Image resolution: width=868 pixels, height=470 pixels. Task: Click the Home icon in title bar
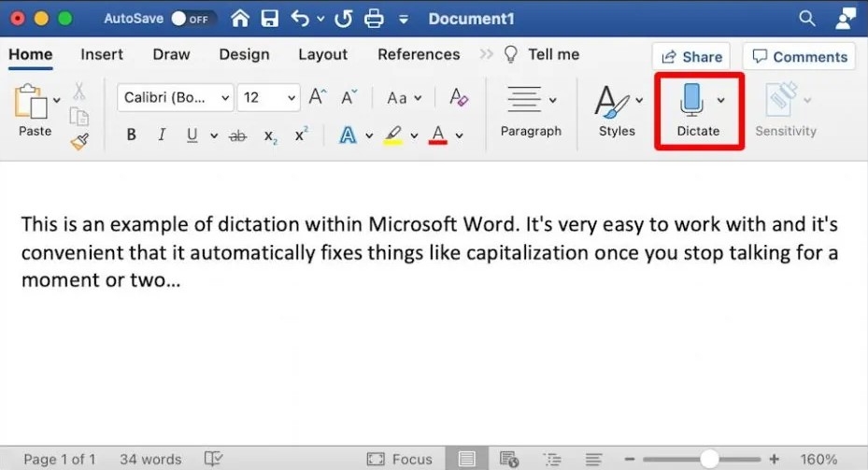240,19
